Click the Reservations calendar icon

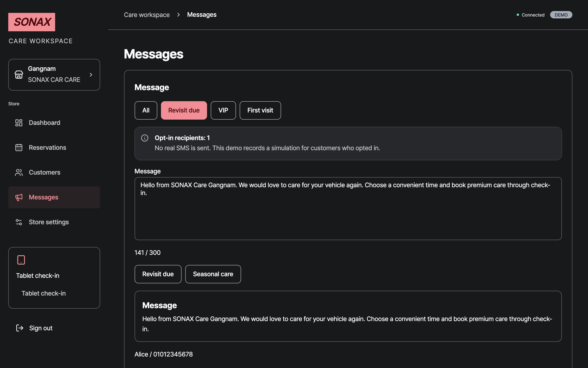point(19,147)
